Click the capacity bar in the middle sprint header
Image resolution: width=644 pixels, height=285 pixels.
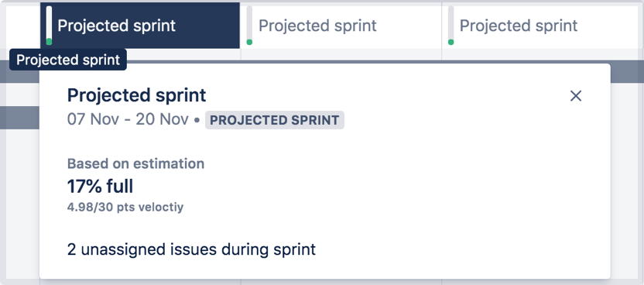coord(249,26)
